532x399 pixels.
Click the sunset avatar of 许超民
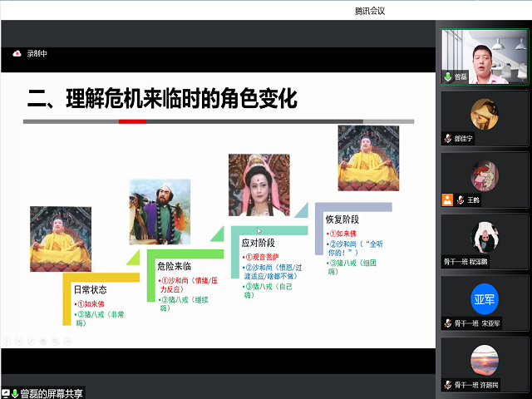click(x=485, y=360)
